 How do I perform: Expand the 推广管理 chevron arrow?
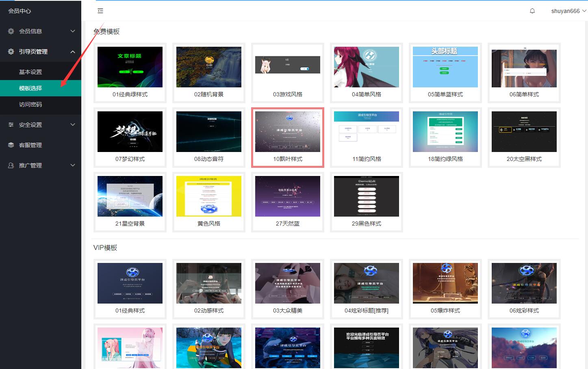pyautogui.click(x=73, y=165)
